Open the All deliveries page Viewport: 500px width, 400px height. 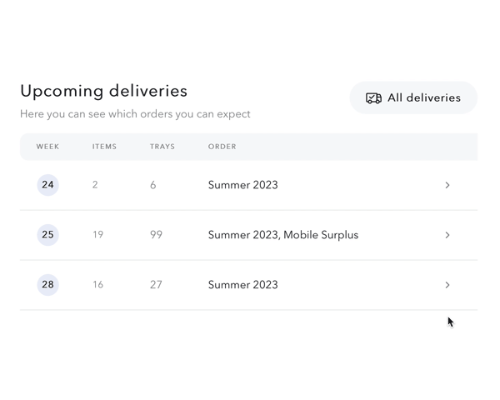pos(413,98)
